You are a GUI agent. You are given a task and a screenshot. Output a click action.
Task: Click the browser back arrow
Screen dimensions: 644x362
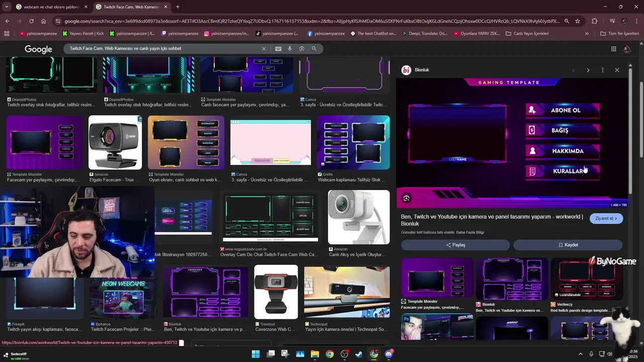point(7,21)
